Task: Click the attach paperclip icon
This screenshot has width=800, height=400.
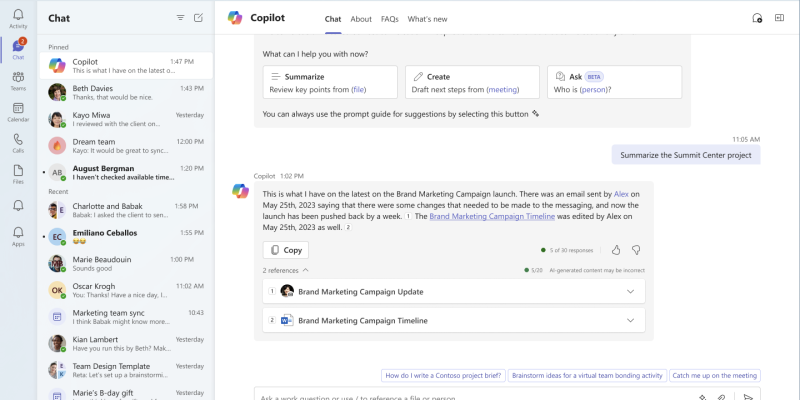Action: click(721, 397)
